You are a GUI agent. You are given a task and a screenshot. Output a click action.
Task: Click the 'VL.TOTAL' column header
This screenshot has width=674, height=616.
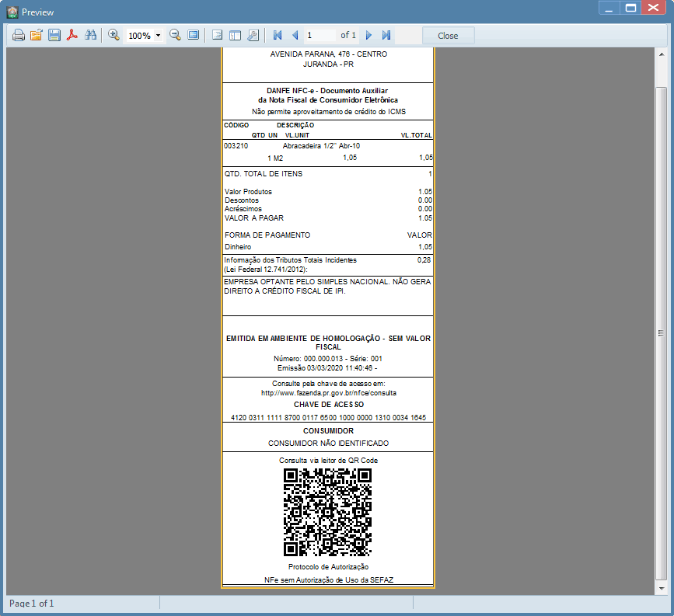click(x=416, y=135)
